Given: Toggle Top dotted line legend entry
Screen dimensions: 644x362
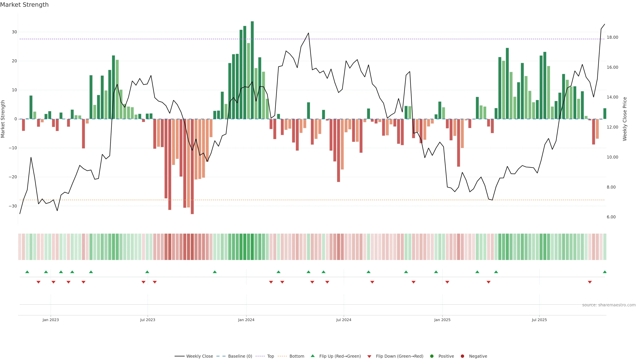Looking at the screenshot, I should click(x=270, y=356).
